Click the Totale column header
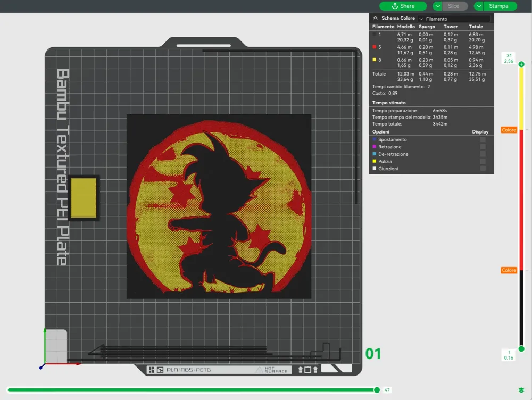 tap(476, 27)
